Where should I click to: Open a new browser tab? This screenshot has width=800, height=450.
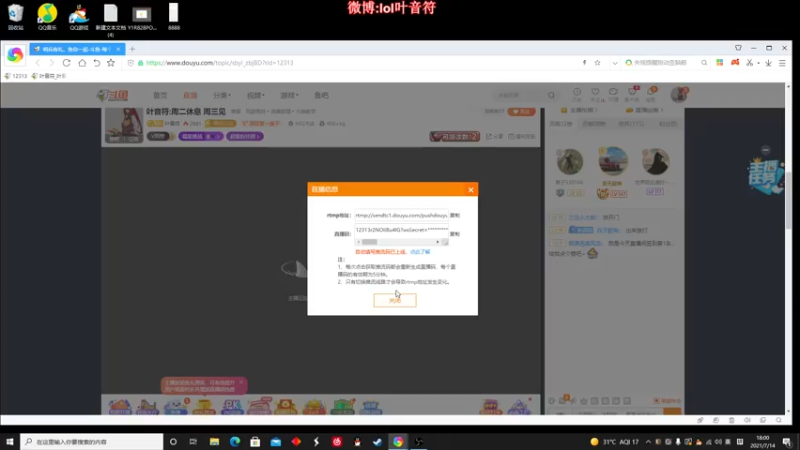132,49
